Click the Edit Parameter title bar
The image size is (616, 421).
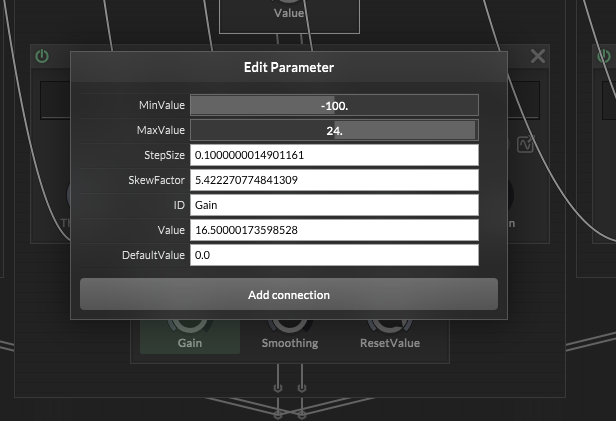pyautogui.click(x=289, y=68)
